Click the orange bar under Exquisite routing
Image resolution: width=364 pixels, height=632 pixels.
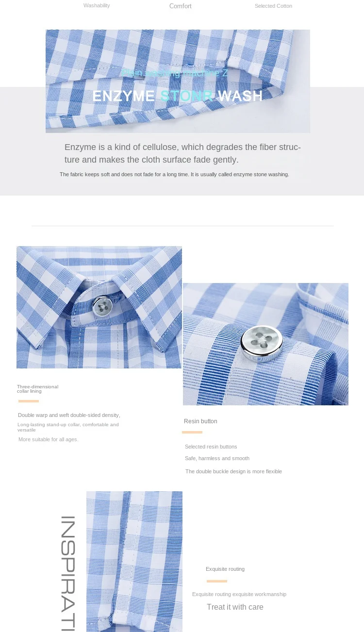(x=217, y=581)
